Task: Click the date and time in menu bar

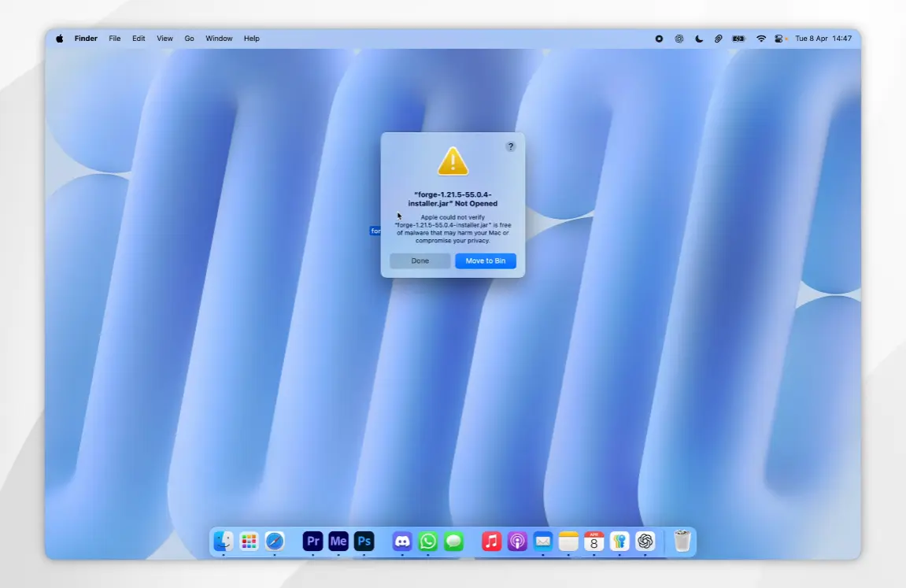Action: pos(823,39)
